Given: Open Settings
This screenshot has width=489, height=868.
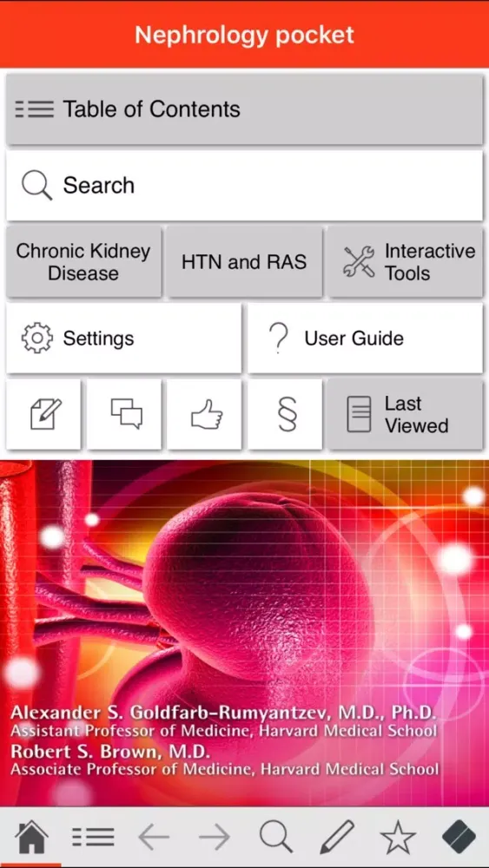Looking at the screenshot, I should pyautogui.click(x=123, y=338).
